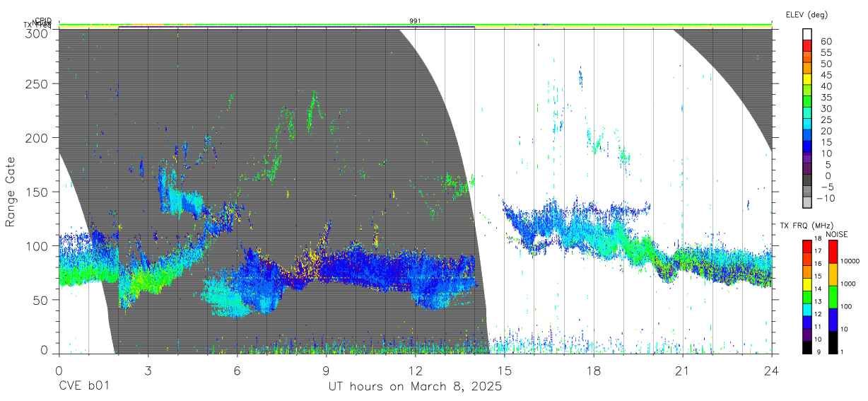Click the blue segment of the NOISE color bar
This screenshot has width=868, height=401.
(833, 320)
